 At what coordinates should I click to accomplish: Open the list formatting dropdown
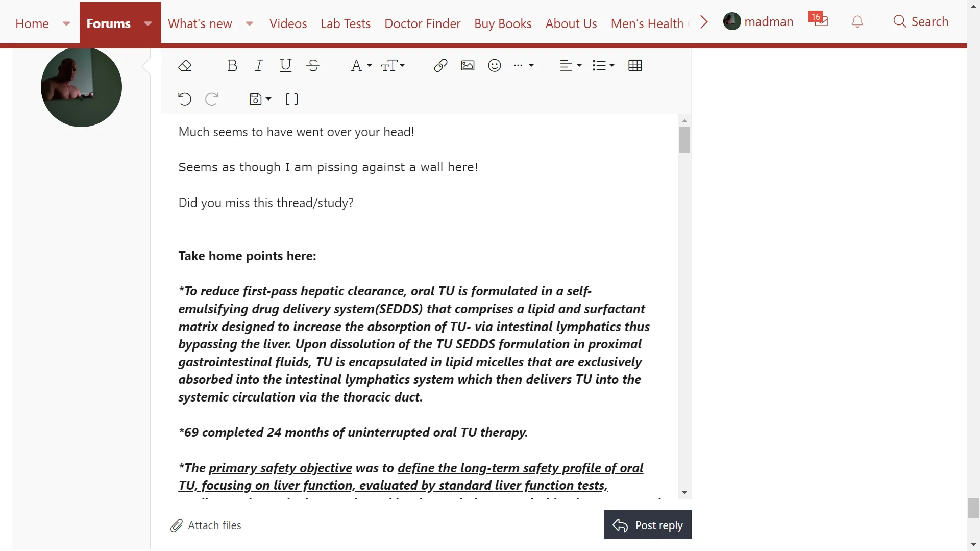[603, 66]
